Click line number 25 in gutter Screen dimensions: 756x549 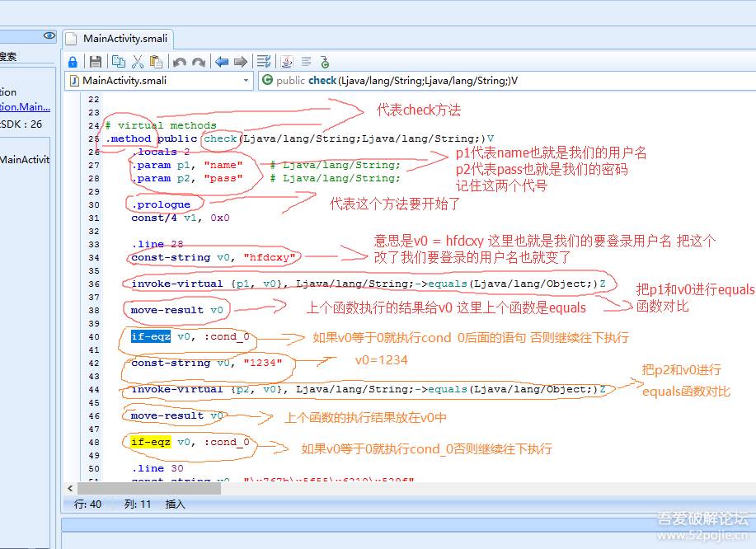coord(94,138)
